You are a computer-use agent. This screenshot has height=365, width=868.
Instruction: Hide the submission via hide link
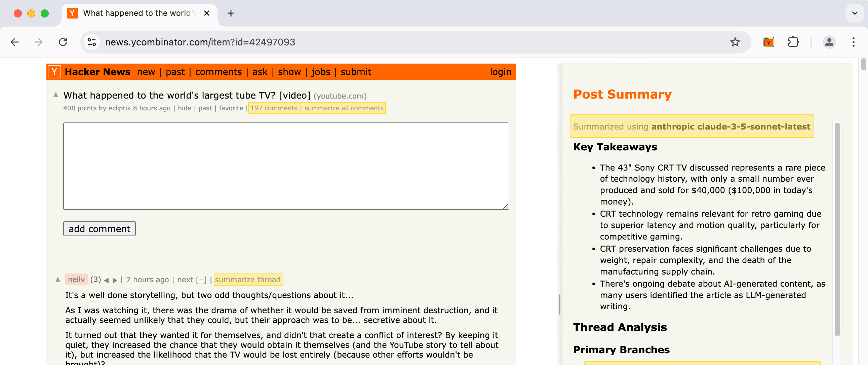point(185,108)
